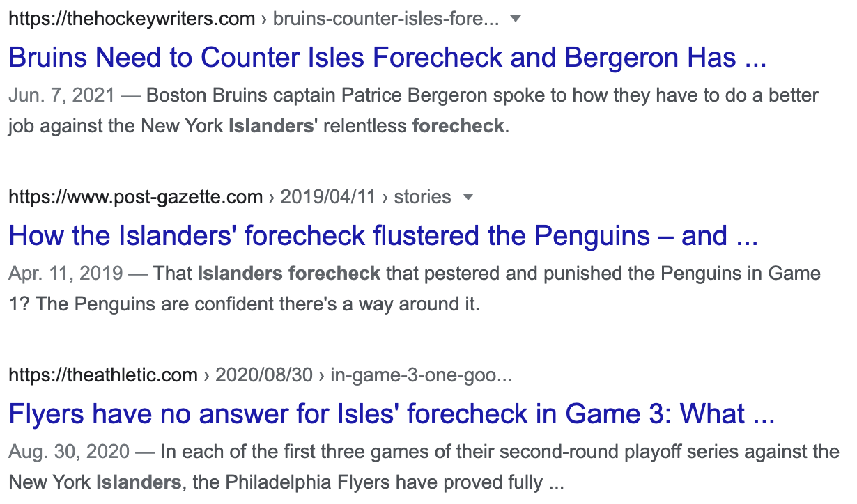
Task: Open the Islanders' forecheck flustered the Penguins article
Action: click(x=383, y=237)
